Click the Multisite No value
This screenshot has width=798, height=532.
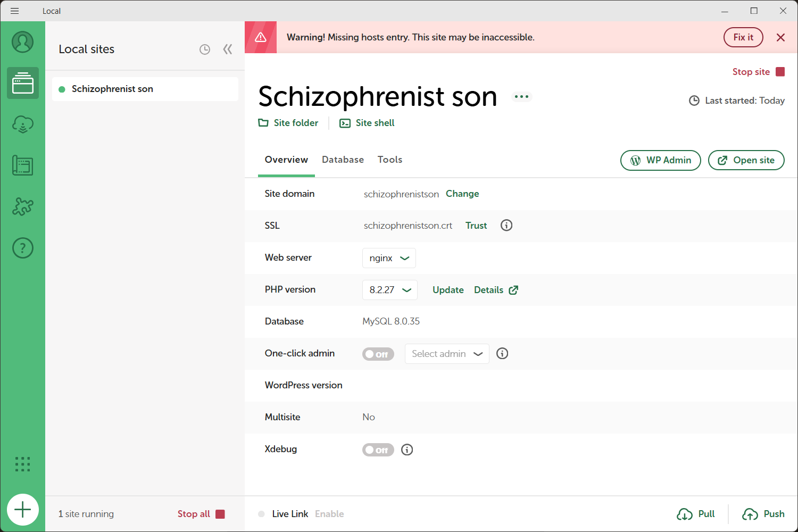click(369, 417)
